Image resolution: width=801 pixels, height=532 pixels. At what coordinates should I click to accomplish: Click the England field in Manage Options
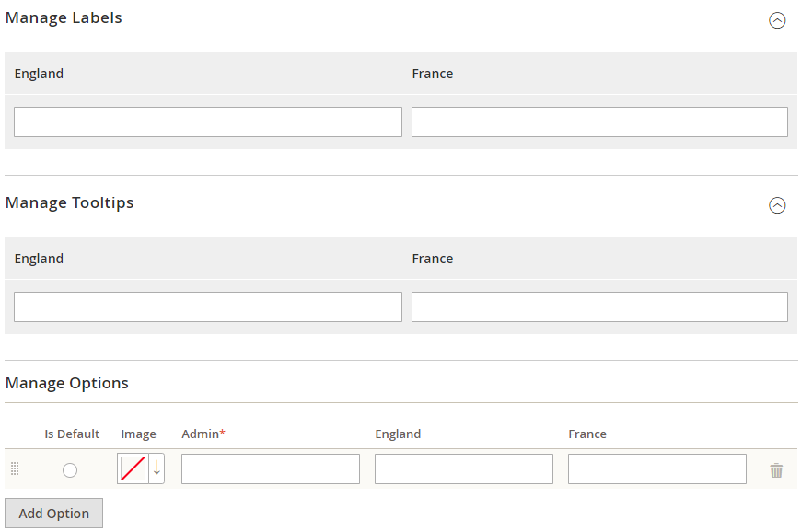(463, 468)
